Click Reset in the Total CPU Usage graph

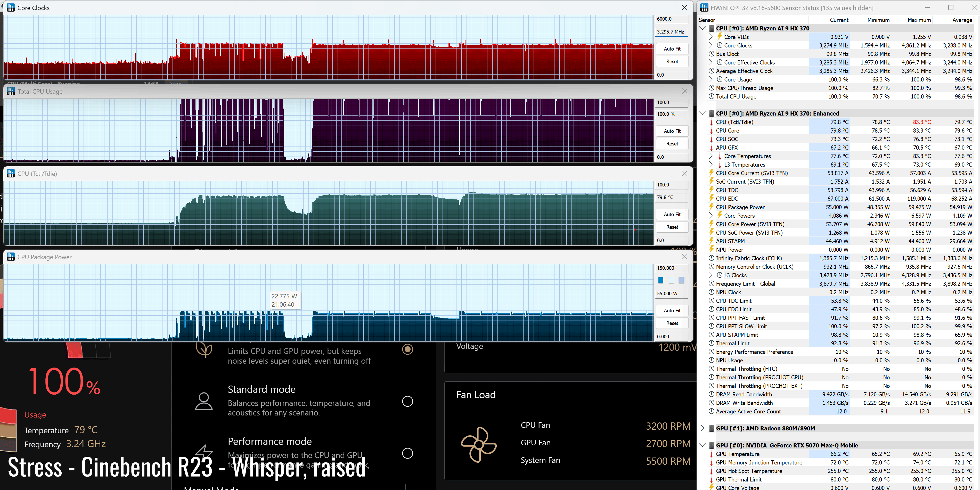point(672,144)
